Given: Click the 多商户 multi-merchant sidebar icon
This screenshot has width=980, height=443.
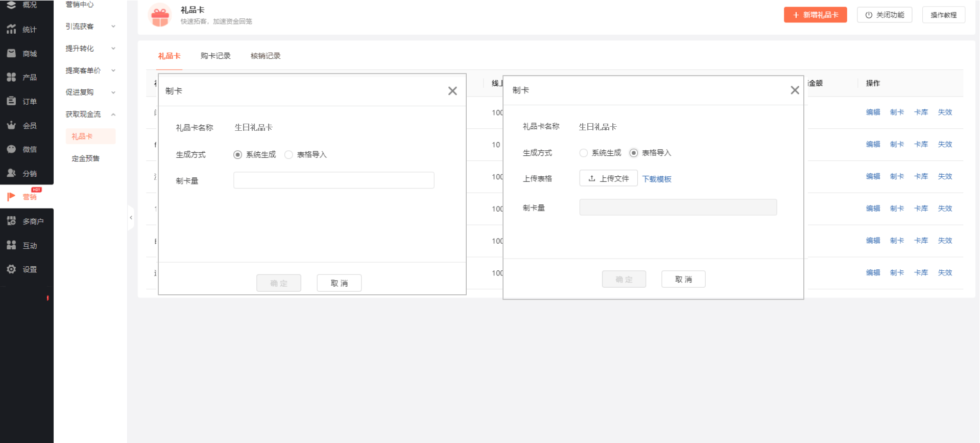Looking at the screenshot, I should pos(11,221).
